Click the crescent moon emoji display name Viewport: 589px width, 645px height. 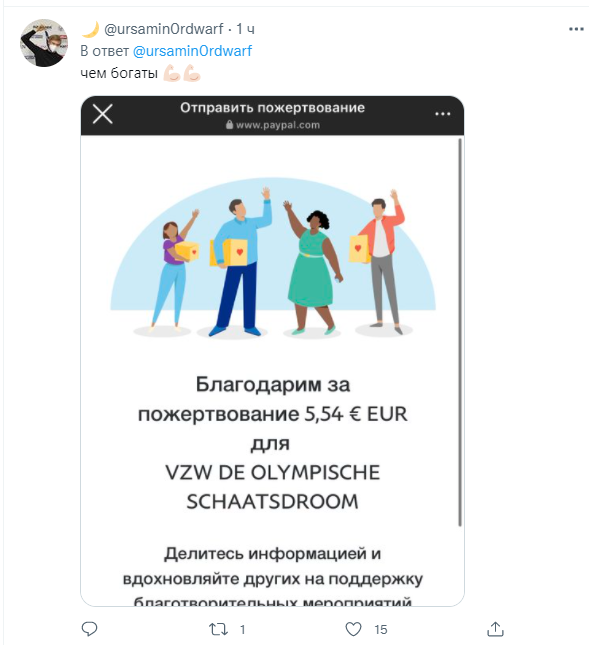[x=90, y=29]
